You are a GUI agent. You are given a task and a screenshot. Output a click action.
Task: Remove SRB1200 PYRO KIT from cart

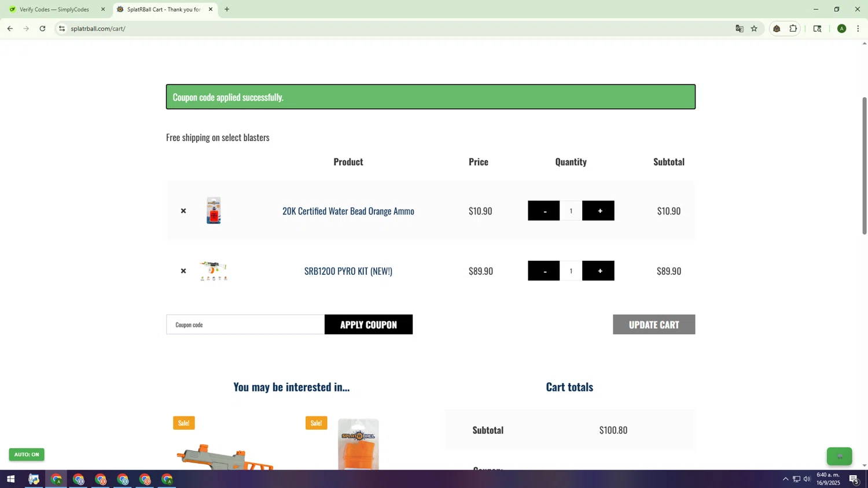183,271
